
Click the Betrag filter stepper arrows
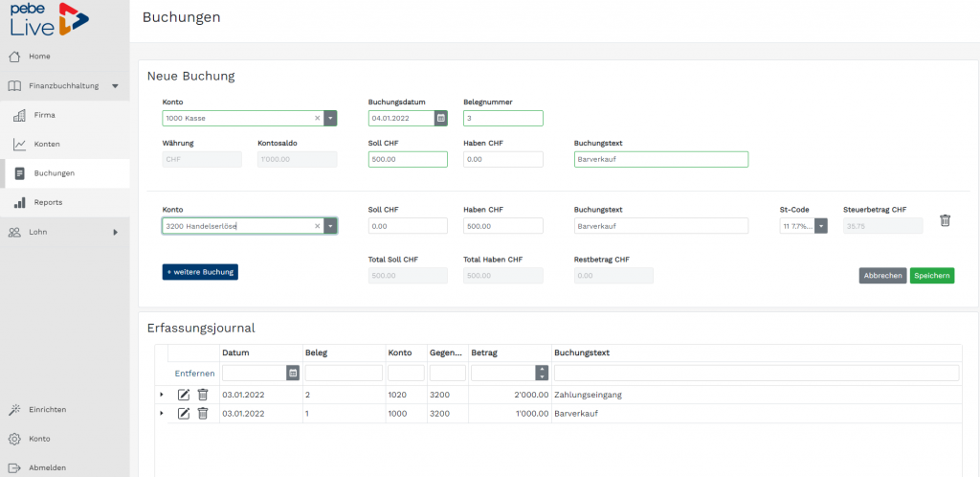542,374
